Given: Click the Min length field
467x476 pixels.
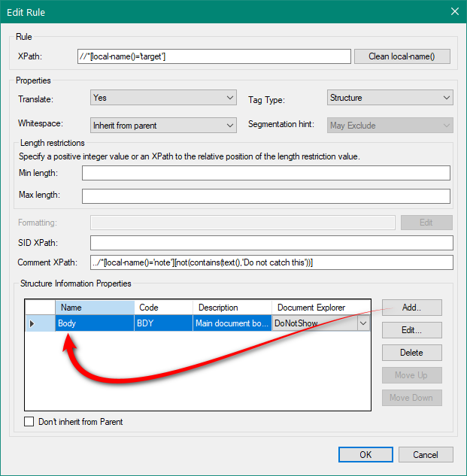Looking at the screenshot, I should click(265, 173).
